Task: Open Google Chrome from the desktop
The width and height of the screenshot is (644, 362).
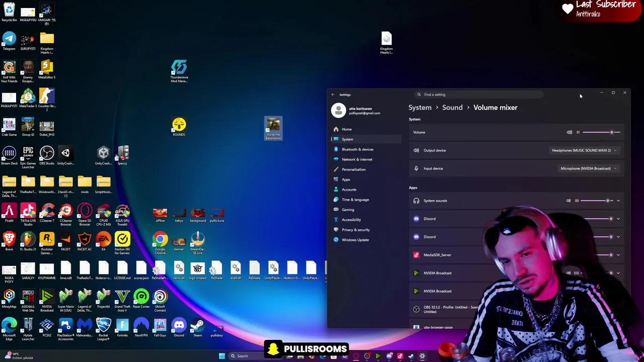Action: point(160,243)
